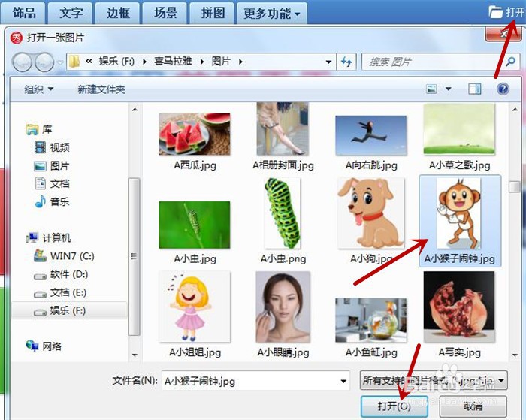
Task: Toggle the preview pane icon
Action: (x=474, y=89)
